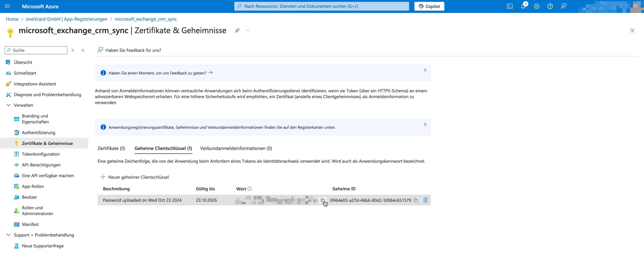Click Geheime ID column header
The image size is (644, 266).
pyautogui.click(x=344, y=189)
